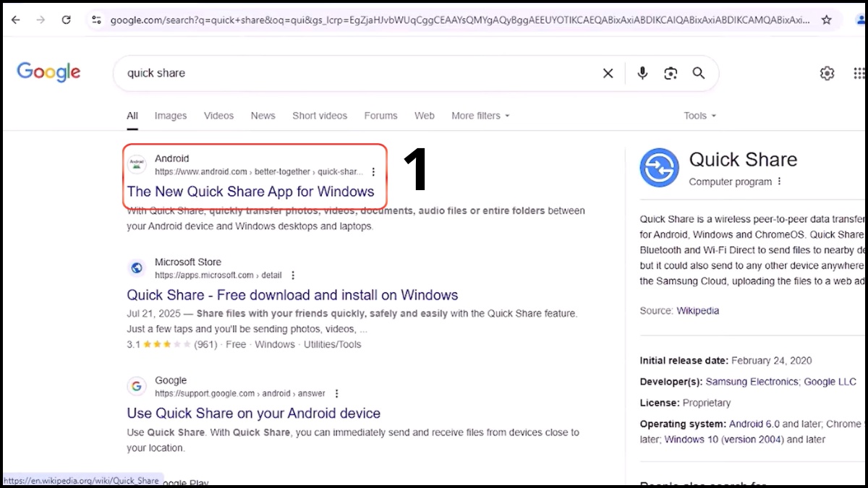Go back with the browser back arrow

click(15, 20)
